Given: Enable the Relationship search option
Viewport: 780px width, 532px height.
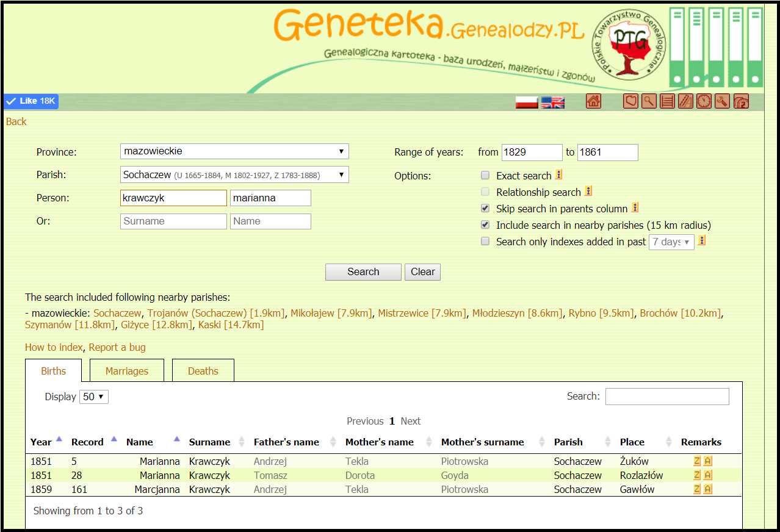Looking at the screenshot, I should point(485,192).
